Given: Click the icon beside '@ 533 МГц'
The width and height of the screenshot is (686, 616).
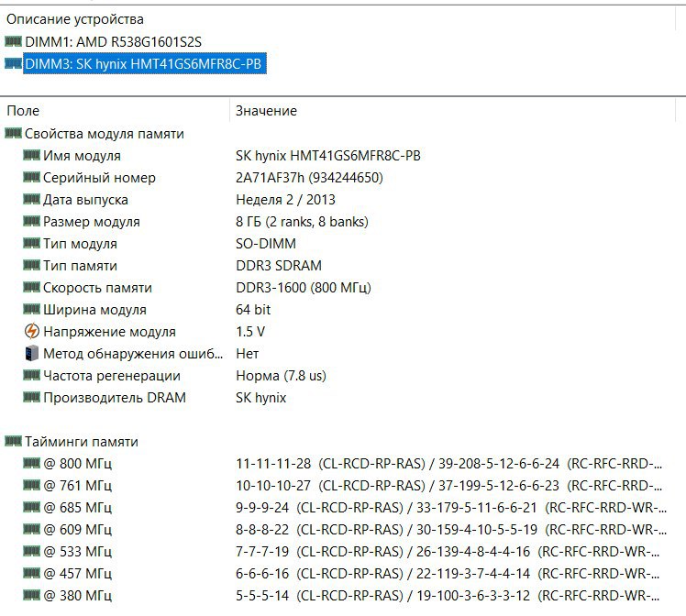Looking at the screenshot, I should (31, 550).
